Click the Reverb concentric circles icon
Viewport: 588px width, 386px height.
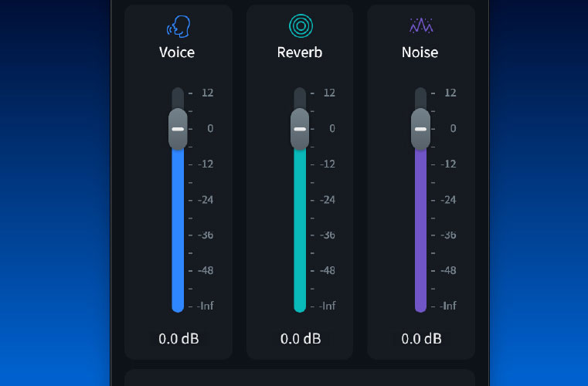click(x=300, y=26)
